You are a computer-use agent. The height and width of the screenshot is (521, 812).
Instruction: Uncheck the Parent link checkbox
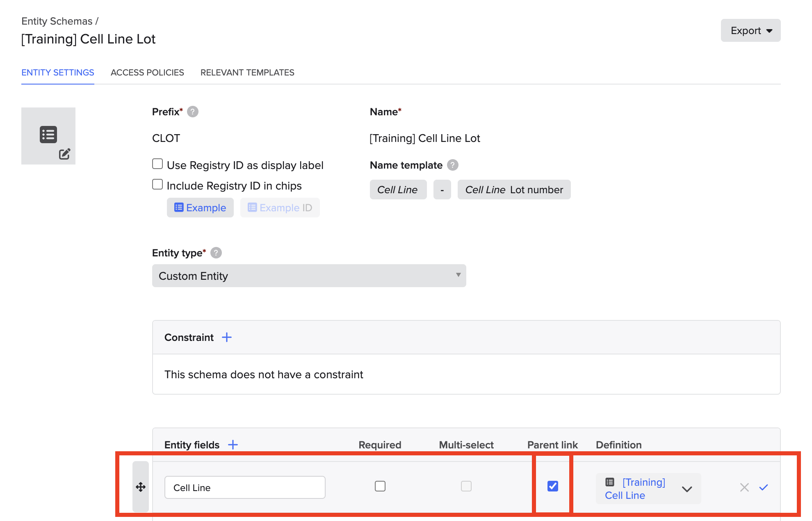[553, 486]
